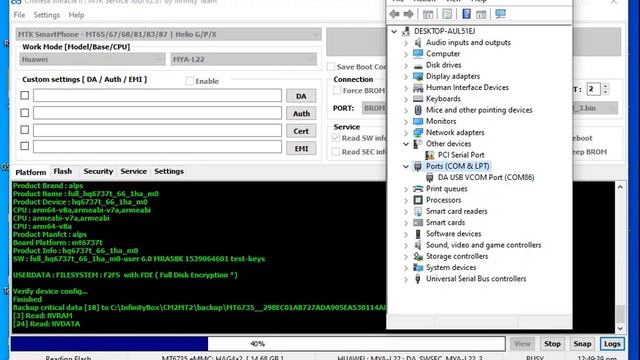The height and width of the screenshot is (360, 640).
Task: Click the Display adapters icon
Action: point(418,76)
